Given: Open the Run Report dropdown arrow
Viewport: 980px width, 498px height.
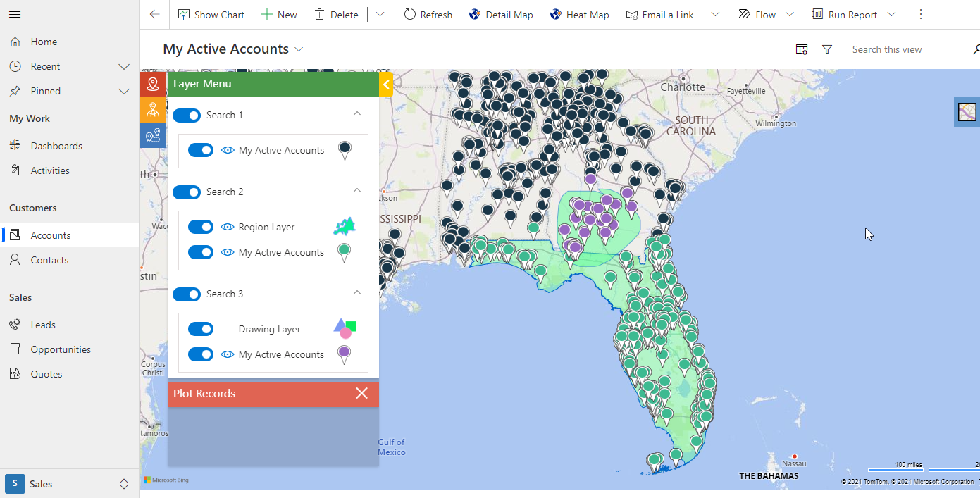Looking at the screenshot, I should [892, 14].
